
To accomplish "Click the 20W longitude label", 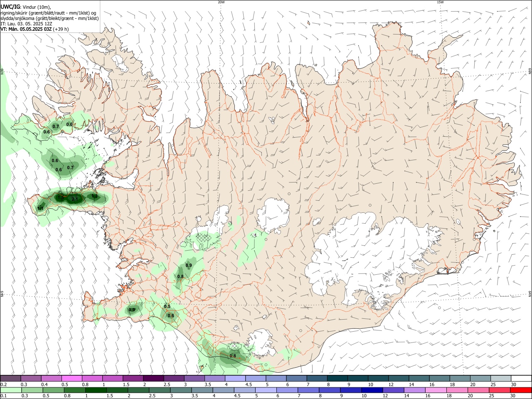I will coord(221,2).
